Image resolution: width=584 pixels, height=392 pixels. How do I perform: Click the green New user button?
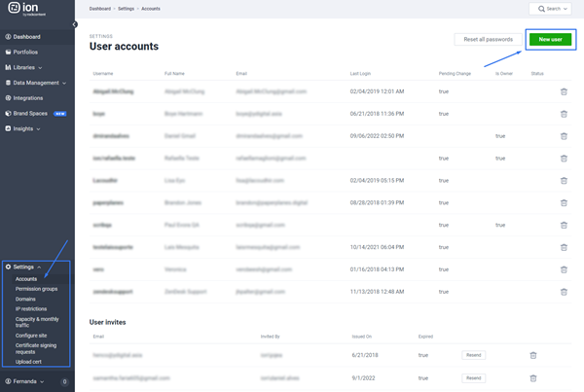pyautogui.click(x=550, y=39)
